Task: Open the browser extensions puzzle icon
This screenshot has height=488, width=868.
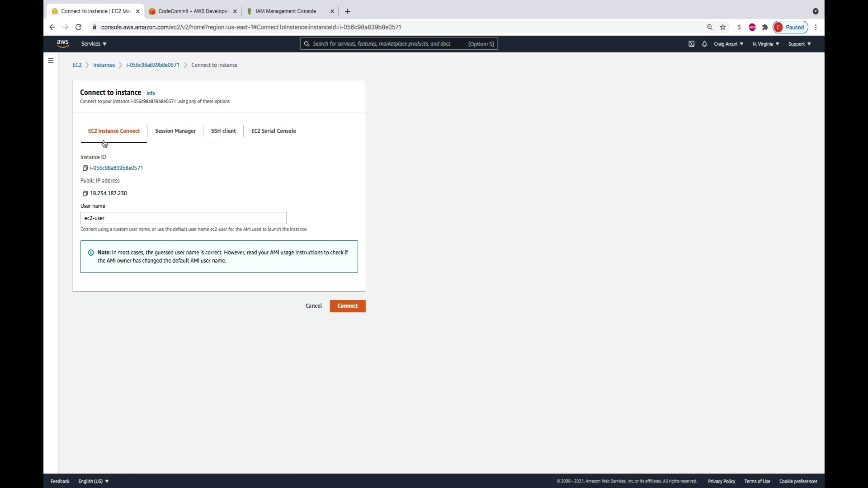Action: coord(765,27)
